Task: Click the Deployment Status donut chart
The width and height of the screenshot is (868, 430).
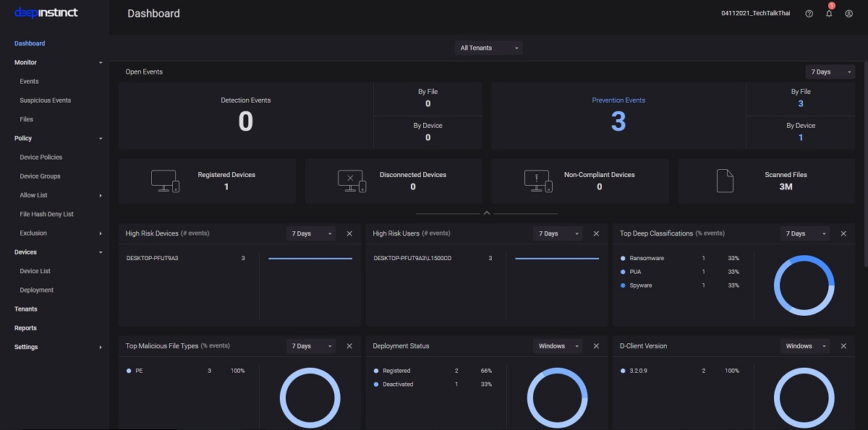Action: click(x=558, y=398)
